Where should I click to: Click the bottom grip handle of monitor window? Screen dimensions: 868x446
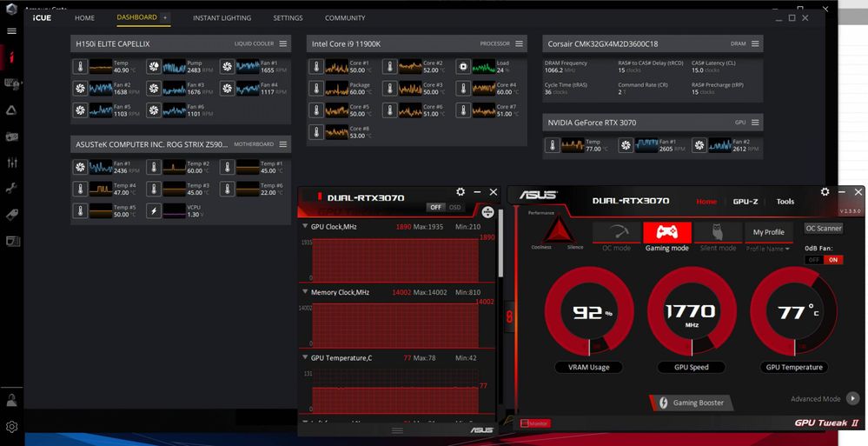[x=397, y=430]
